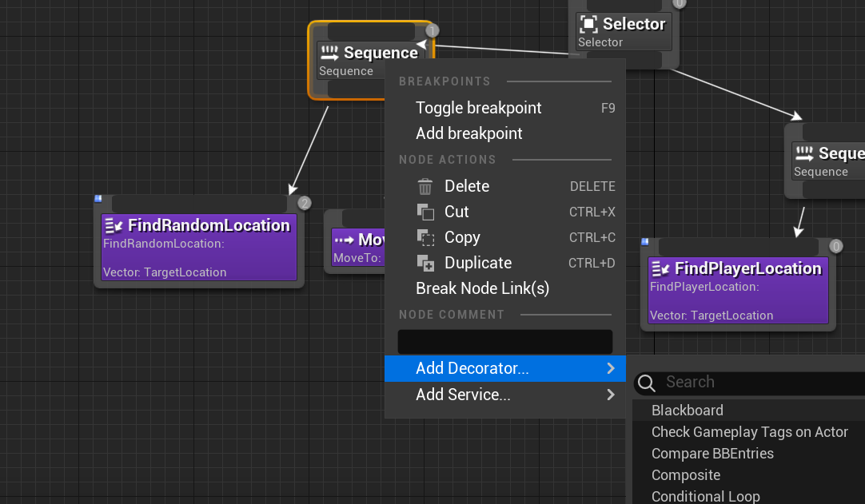This screenshot has height=504, width=865.
Task: Choose Toggle breakpoint from context menu
Action: (x=478, y=108)
